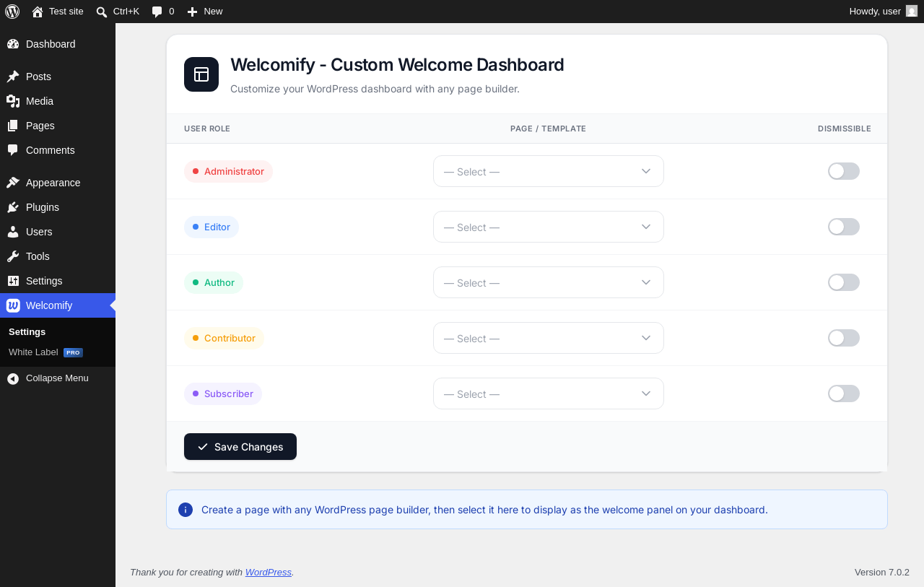Open the Administrator page template dropdown

pos(549,171)
